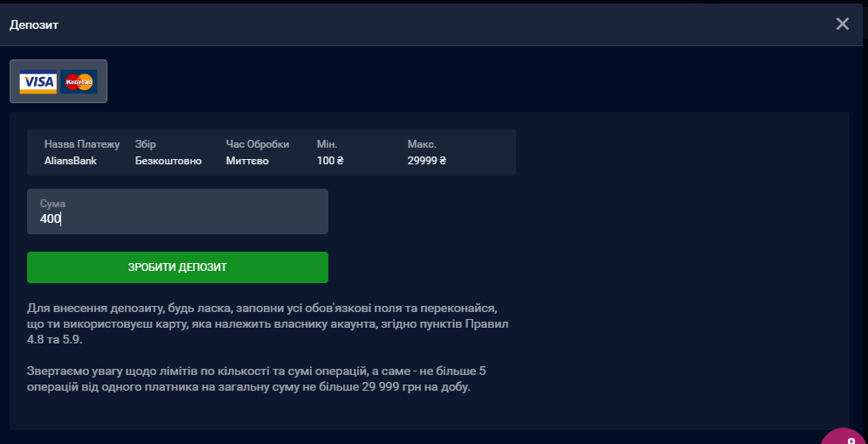Click the Макс. column header
This screenshot has width=868, height=444.
click(x=422, y=144)
